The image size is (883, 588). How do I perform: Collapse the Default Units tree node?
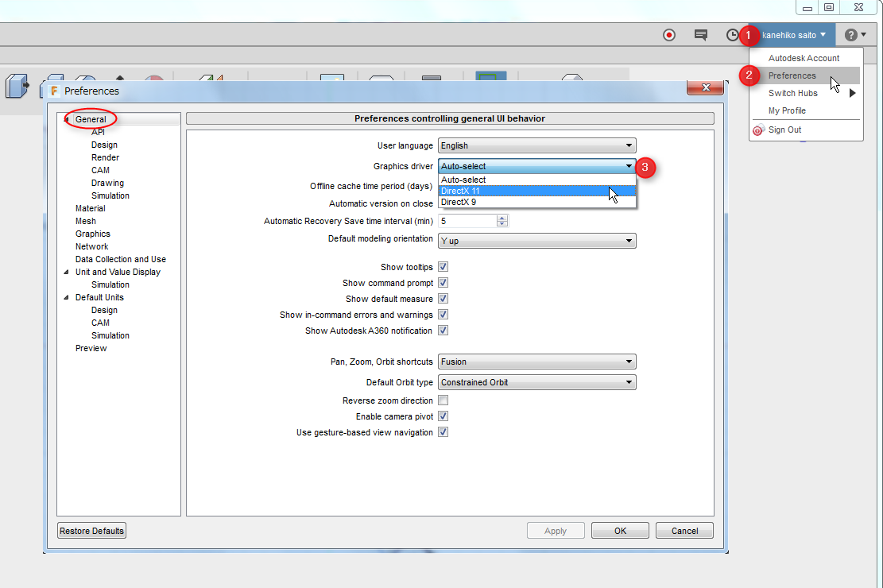pos(68,297)
